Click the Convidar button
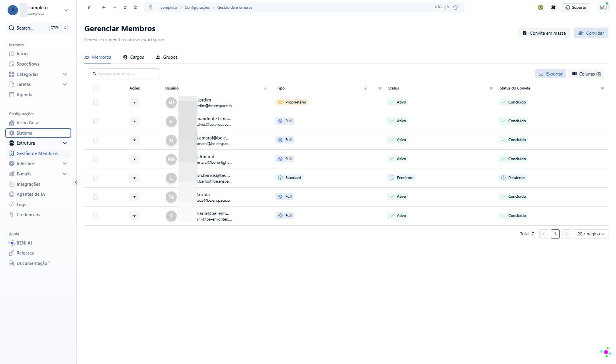This screenshot has width=616, height=364. pos(591,33)
